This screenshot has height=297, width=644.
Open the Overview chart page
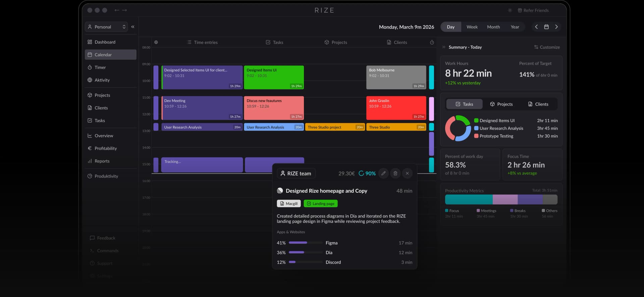[110, 136]
